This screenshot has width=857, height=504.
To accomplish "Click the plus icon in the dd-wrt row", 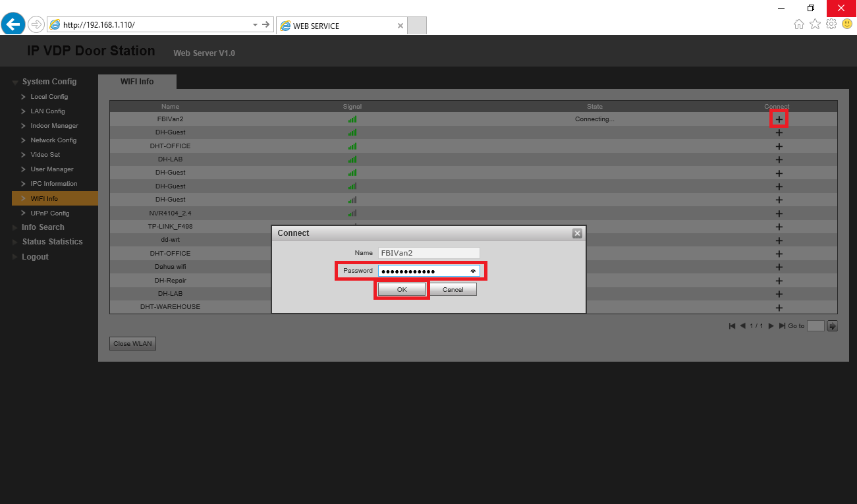I will click(779, 240).
